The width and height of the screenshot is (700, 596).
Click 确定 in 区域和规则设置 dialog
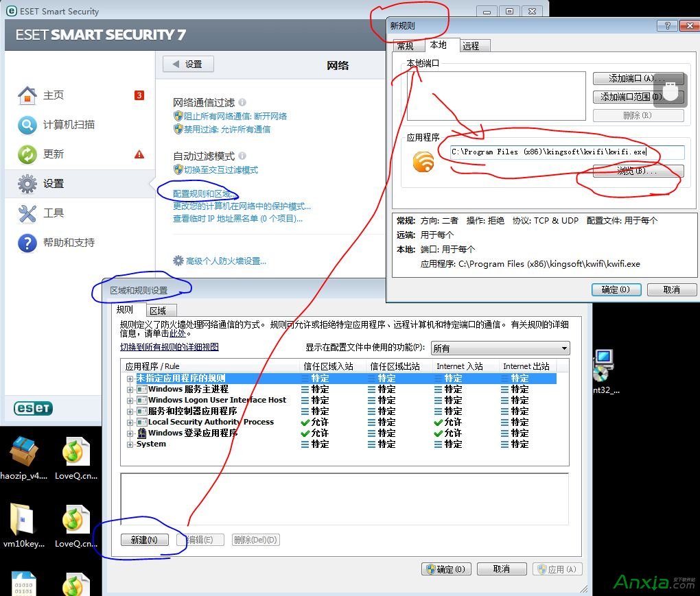click(x=446, y=569)
